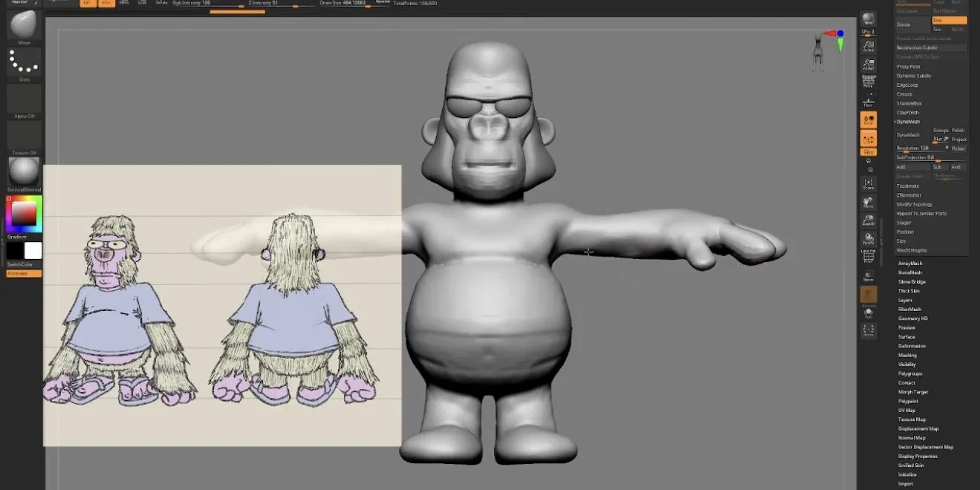The width and height of the screenshot is (980, 490).
Task: Click the Frame mesh icon
Action: pyautogui.click(x=868, y=183)
